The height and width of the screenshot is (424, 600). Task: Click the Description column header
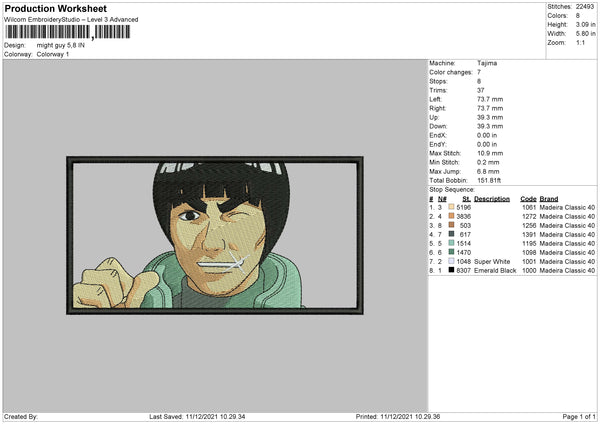(x=492, y=198)
